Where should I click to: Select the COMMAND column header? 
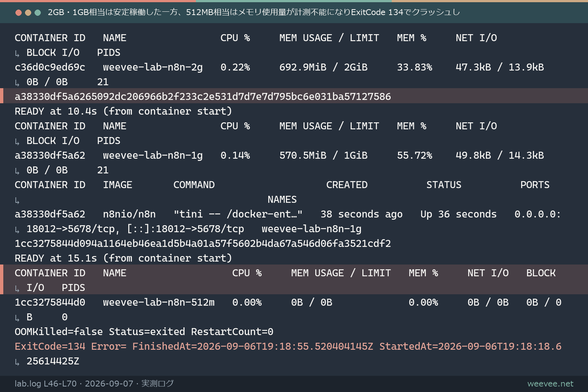tap(194, 185)
